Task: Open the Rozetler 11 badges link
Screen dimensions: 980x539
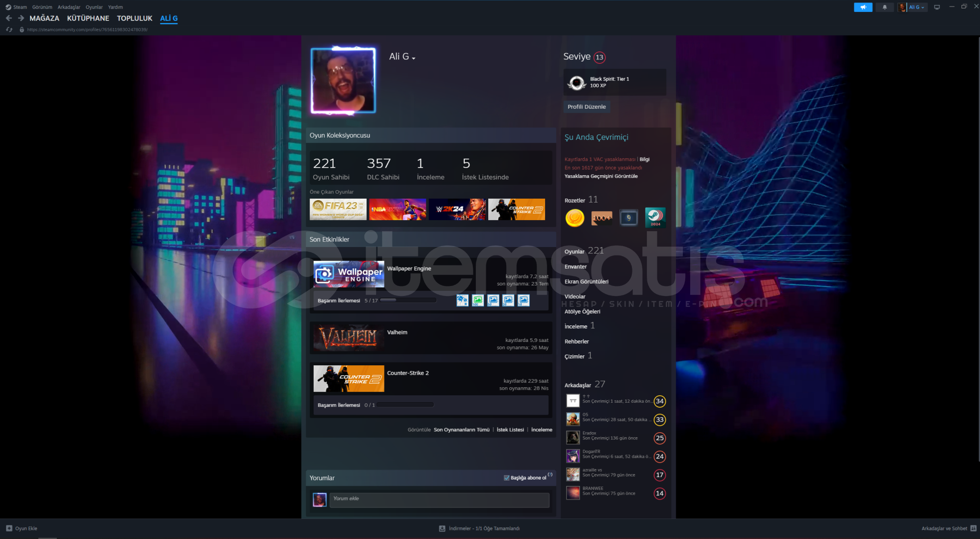Action: (581, 200)
